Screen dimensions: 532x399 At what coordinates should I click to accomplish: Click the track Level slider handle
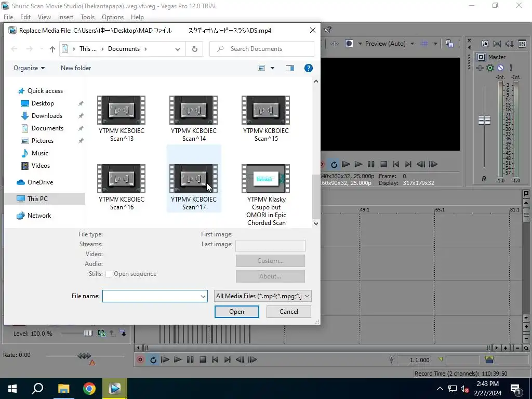[88, 334]
